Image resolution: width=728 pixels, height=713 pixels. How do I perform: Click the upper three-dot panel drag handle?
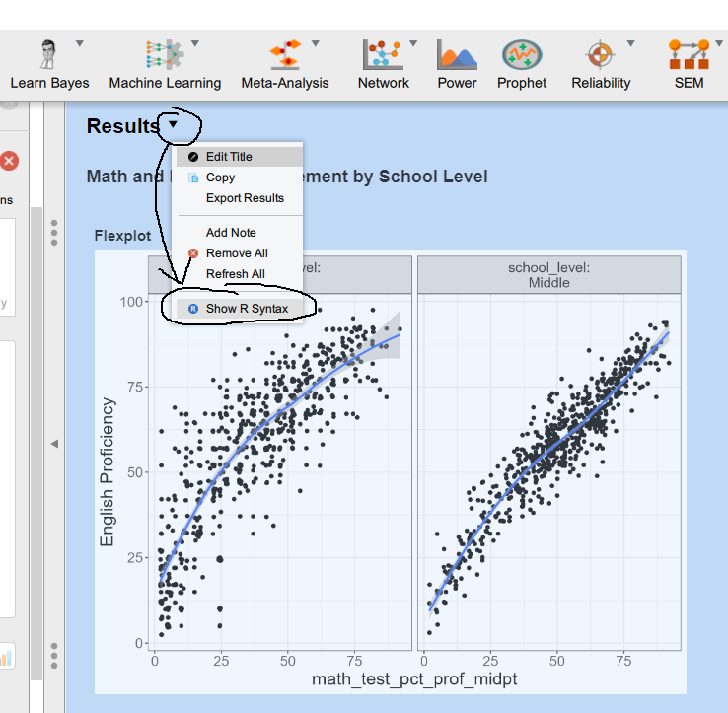54,233
